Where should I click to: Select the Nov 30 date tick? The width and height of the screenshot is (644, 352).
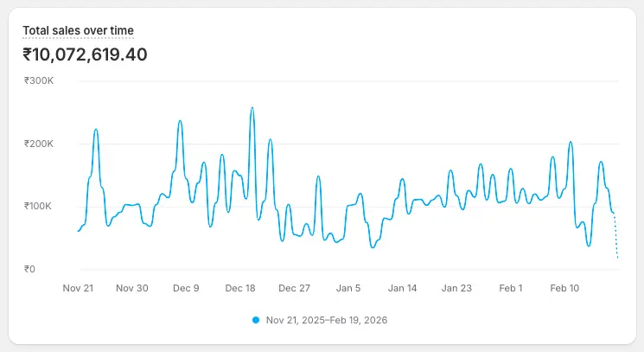131,288
